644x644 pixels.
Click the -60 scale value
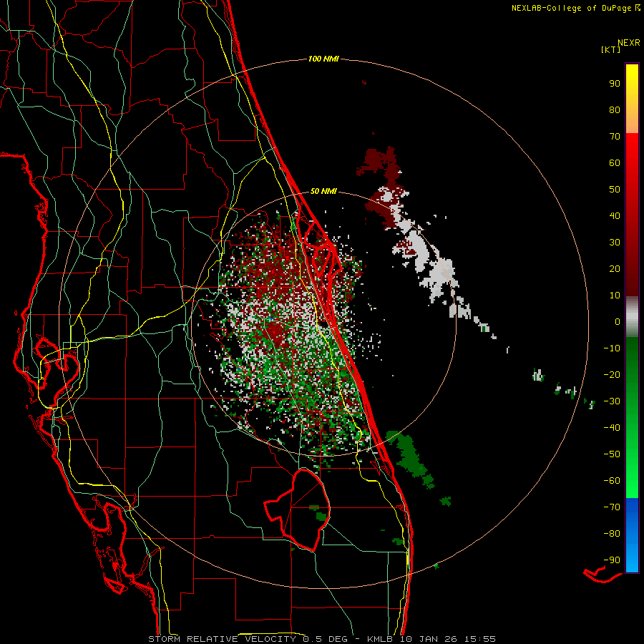[612, 481]
